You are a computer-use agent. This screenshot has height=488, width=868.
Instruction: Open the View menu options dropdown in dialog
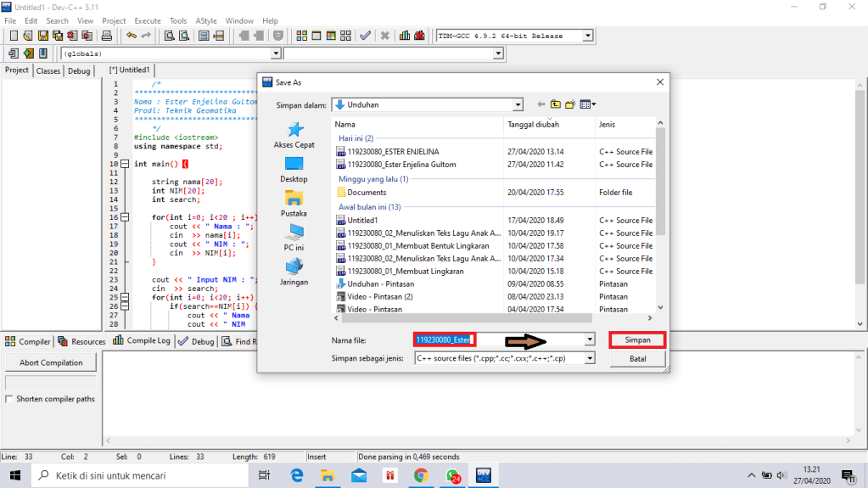(x=588, y=104)
